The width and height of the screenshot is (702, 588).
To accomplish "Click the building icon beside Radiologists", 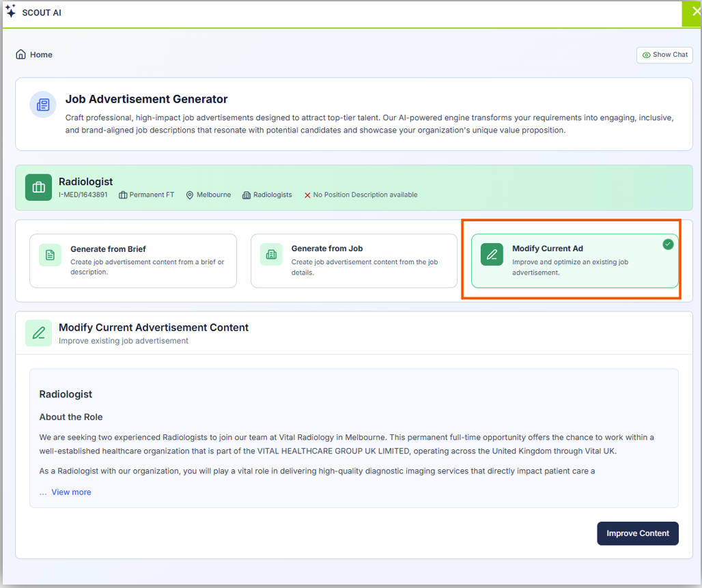I will pos(246,195).
